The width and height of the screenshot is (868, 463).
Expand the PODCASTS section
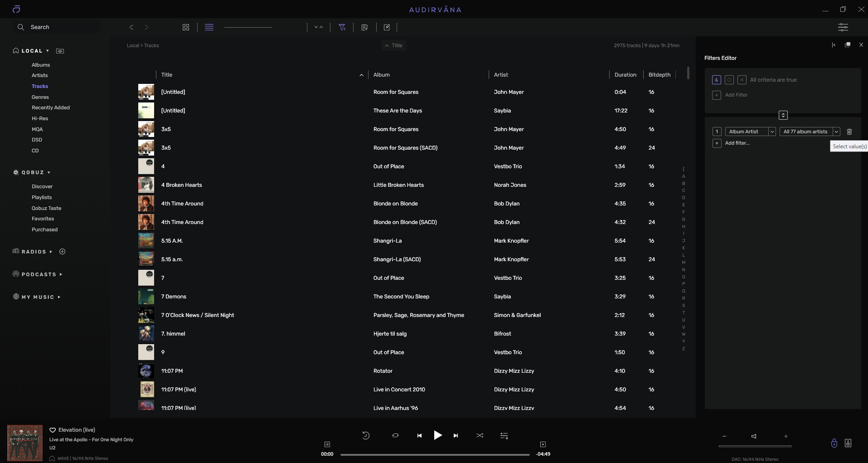[61, 274]
